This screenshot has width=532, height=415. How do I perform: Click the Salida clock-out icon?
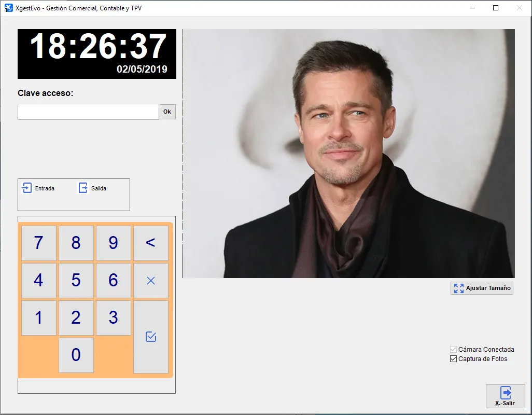point(83,188)
